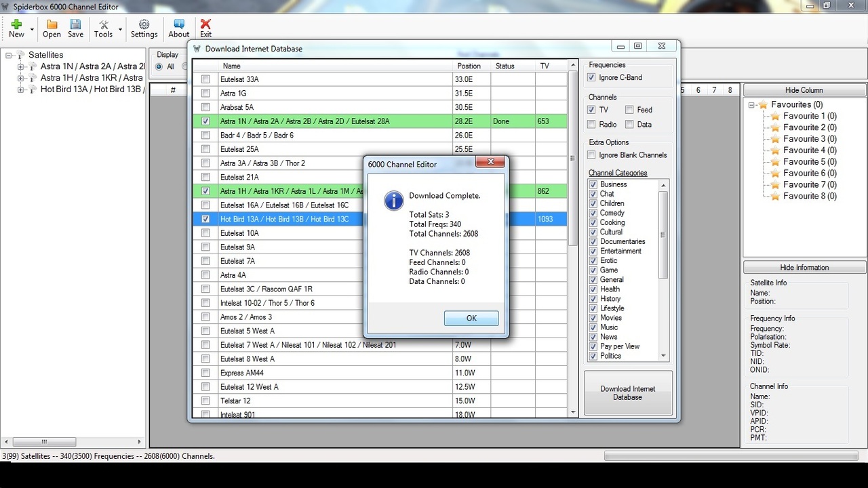
Task: Enable the Radio channels checkbox
Action: 592,124
